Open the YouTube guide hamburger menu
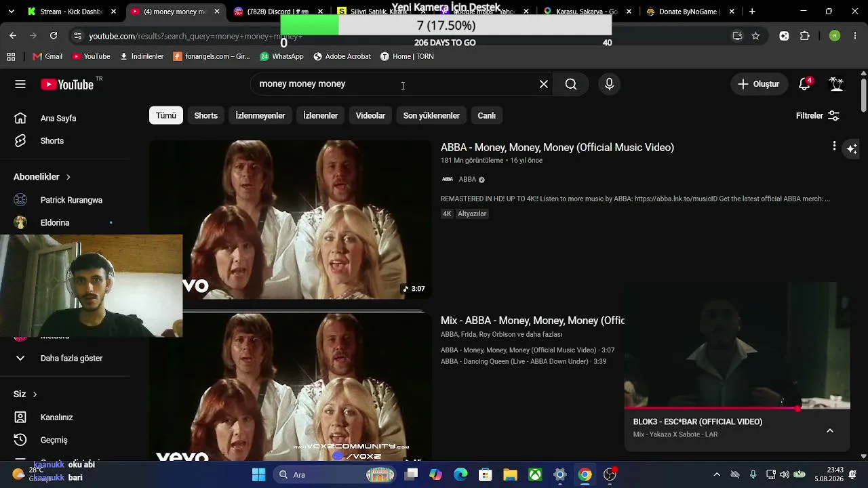The image size is (868, 488). (x=20, y=84)
